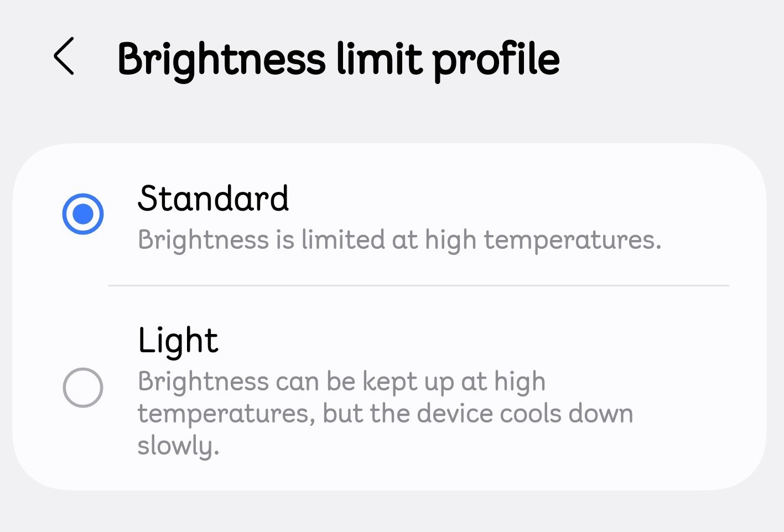Click "high" in the Standard description
The height and width of the screenshot is (532, 784).
pos(450,240)
